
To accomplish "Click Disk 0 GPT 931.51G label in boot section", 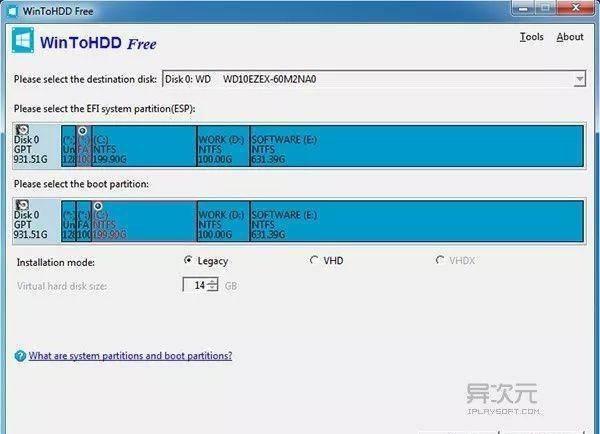I will click(31, 225).
